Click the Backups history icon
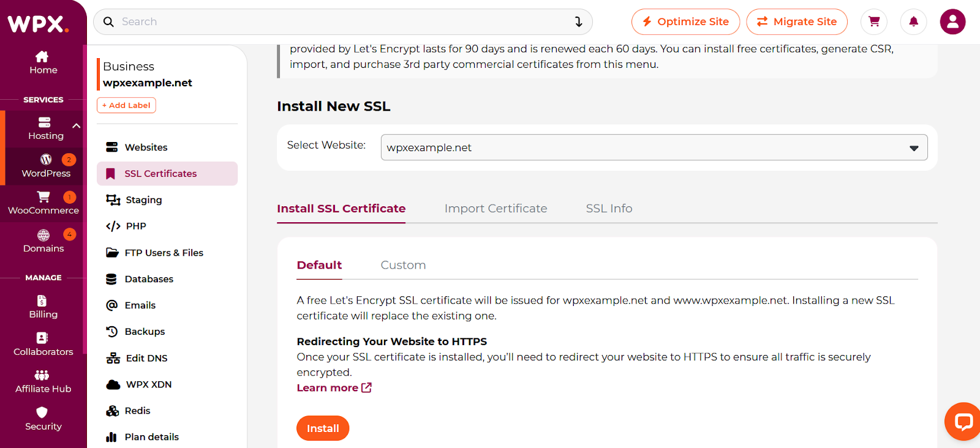This screenshot has width=980, height=448. tap(111, 332)
